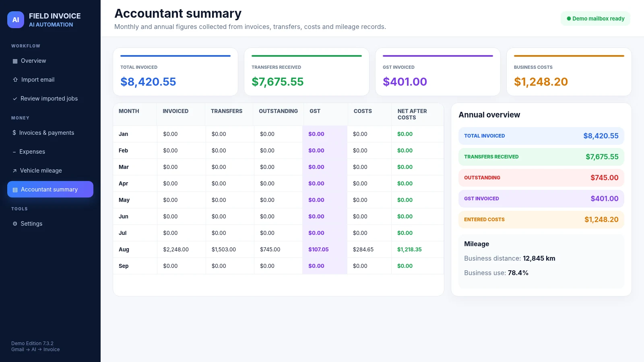
Task: Click Aug GST value $107.05
Action: coord(318,249)
